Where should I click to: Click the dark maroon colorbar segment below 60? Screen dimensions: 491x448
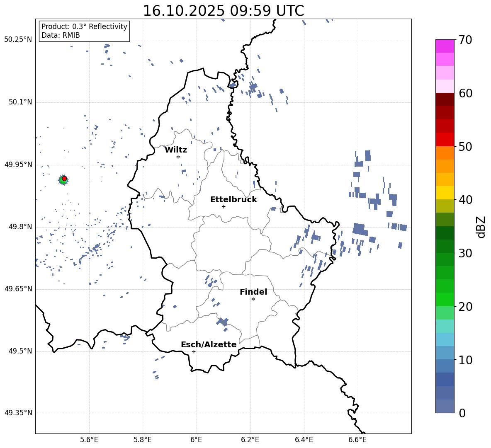[445, 99]
